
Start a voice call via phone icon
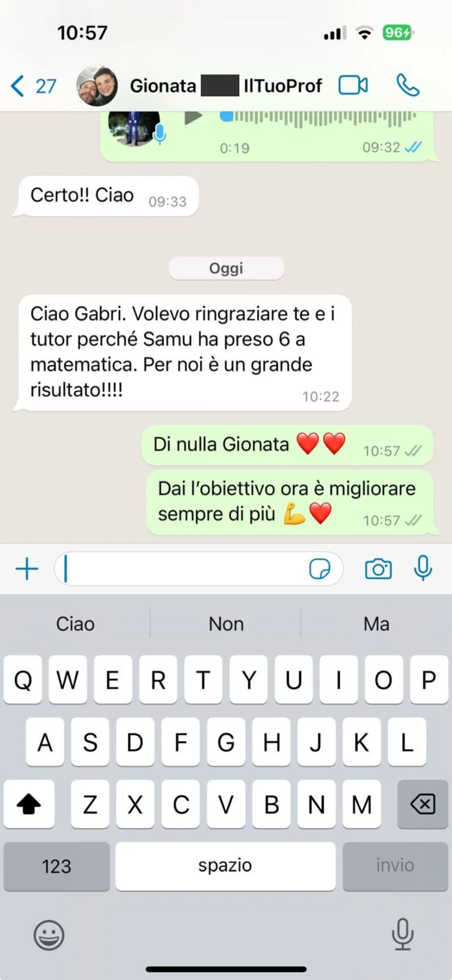[x=407, y=85]
